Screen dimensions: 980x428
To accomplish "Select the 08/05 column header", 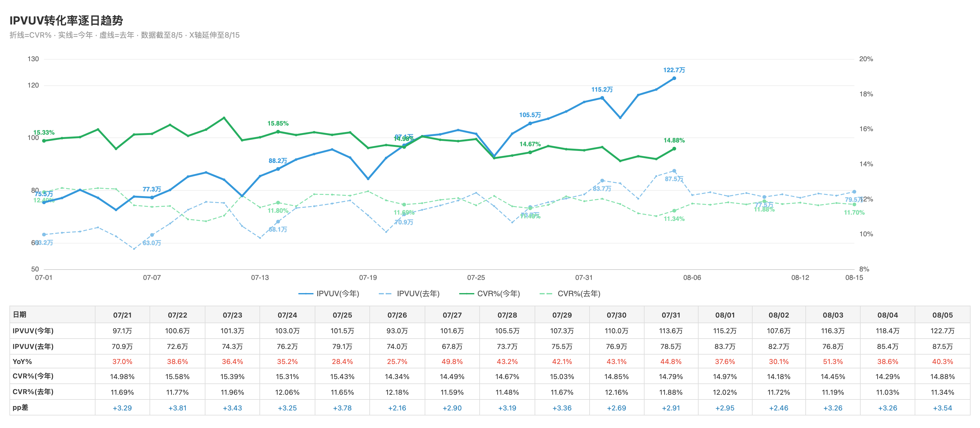I will (x=942, y=315).
